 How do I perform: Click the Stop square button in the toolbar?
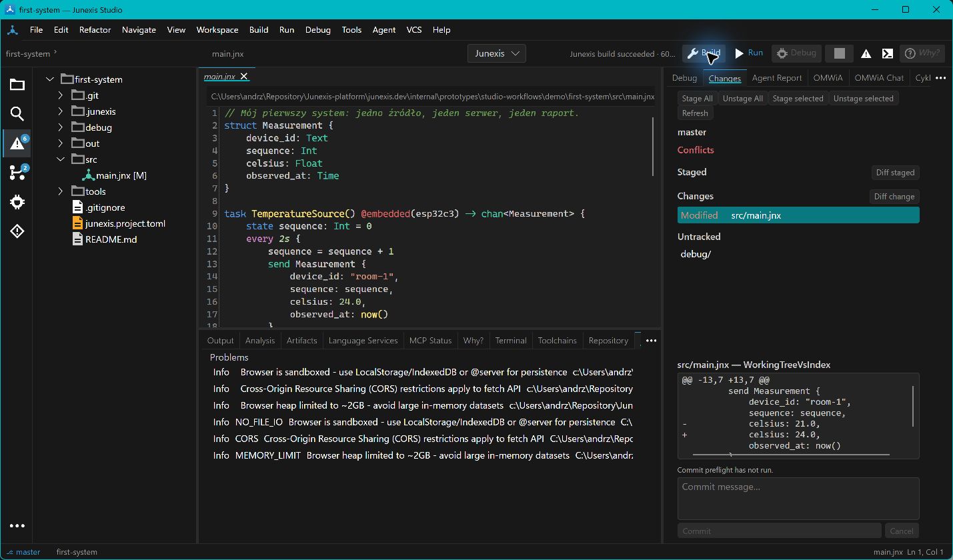(x=840, y=53)
